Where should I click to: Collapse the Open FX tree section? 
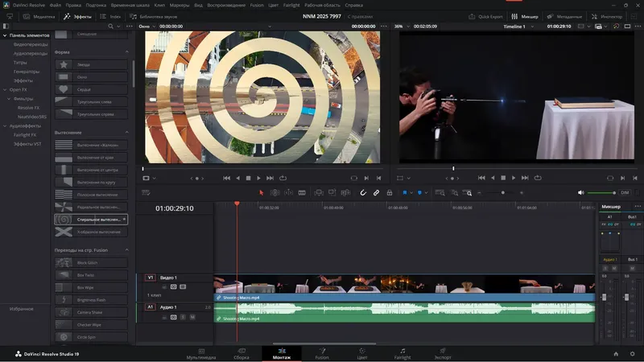point(5,89)
